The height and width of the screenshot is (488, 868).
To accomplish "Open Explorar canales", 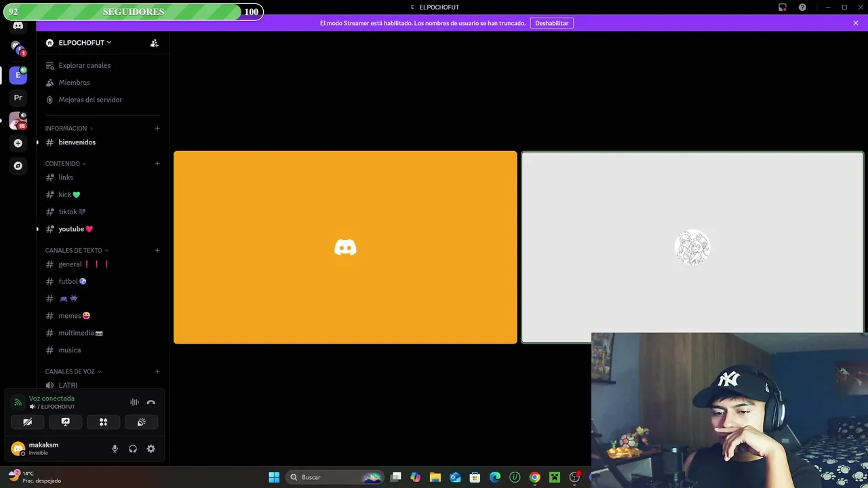I will 102,65.
